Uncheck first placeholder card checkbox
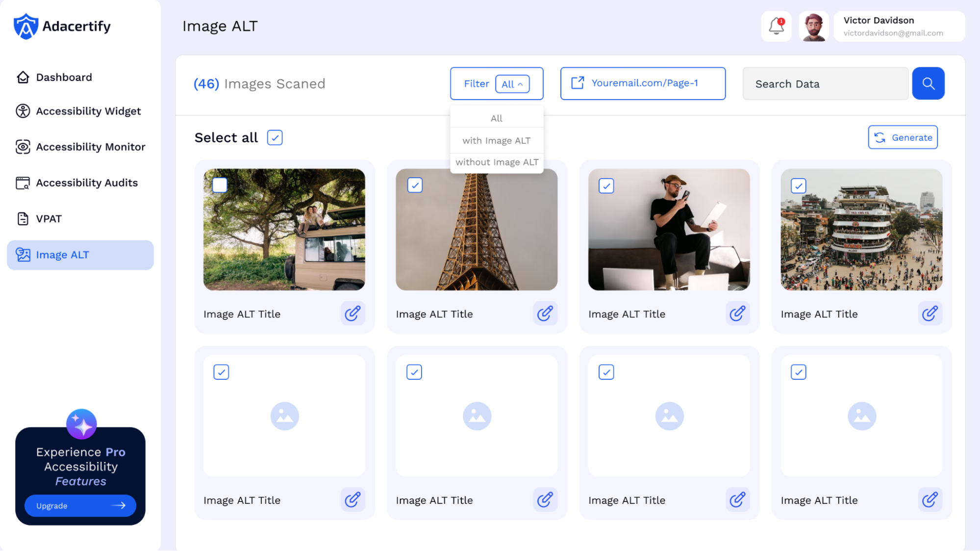 [x=221, y=372]
